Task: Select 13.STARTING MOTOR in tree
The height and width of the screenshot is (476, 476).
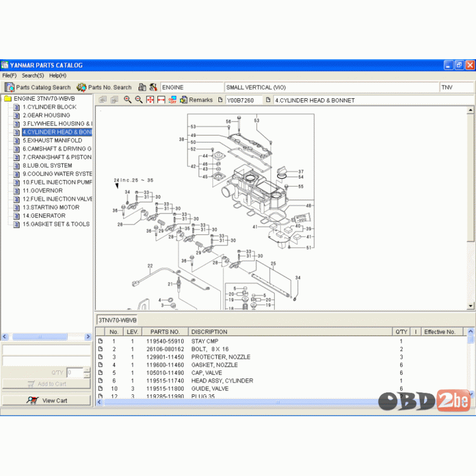Action: point(51,207)
